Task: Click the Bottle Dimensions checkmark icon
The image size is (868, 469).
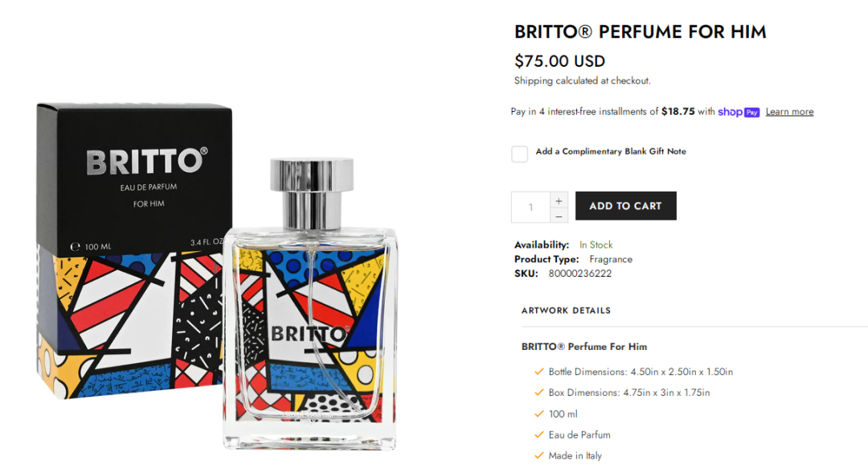Action: (x=538, y=372)
